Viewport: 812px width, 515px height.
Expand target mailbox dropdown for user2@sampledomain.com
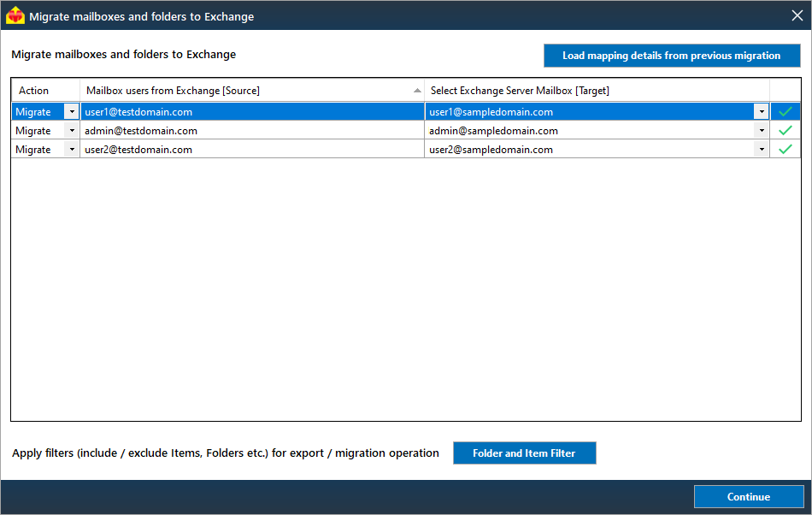point(762,149)
